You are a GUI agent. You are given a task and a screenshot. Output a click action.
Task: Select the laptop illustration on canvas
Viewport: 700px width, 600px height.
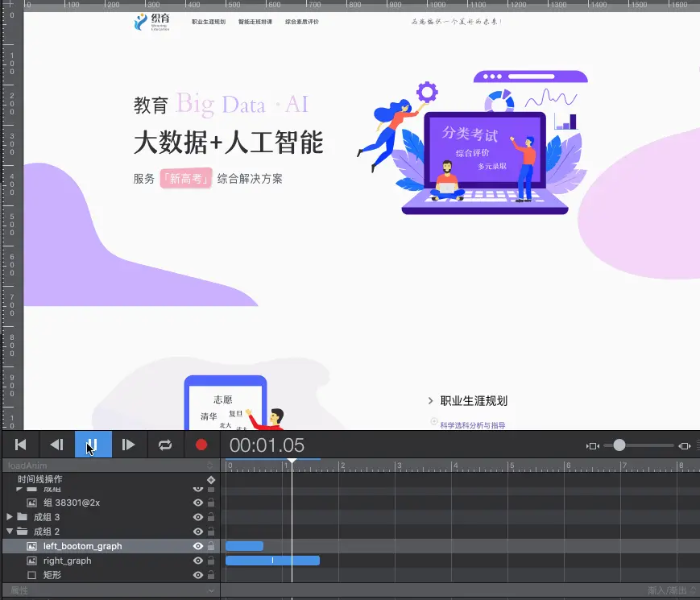tap(485, 163)
